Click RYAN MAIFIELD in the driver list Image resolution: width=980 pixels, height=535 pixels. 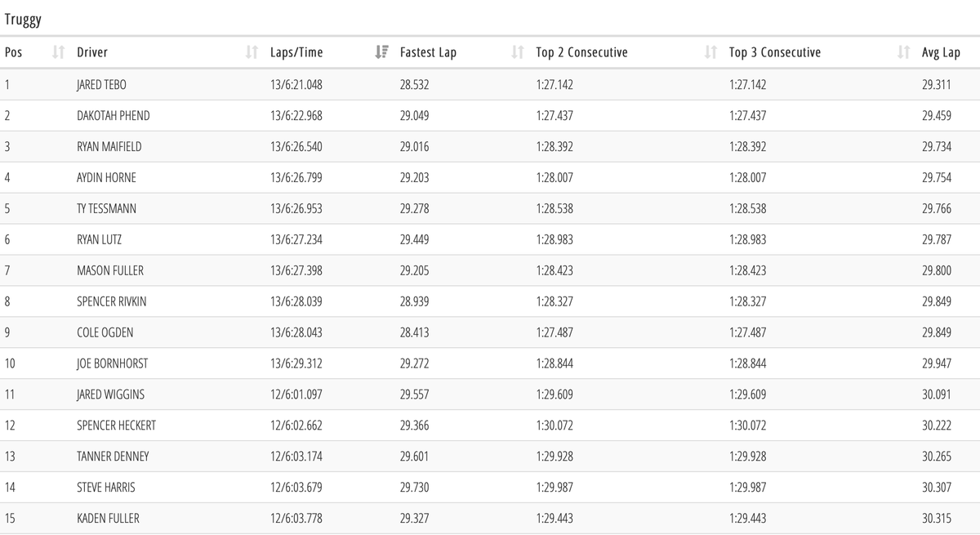pyautogui.click(x=109, y=146)
